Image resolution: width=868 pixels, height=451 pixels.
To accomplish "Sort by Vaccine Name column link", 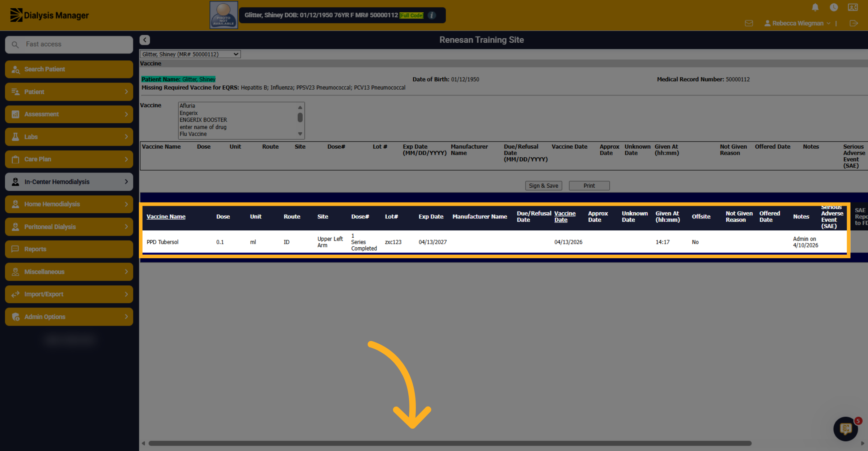I will point(166,216).
